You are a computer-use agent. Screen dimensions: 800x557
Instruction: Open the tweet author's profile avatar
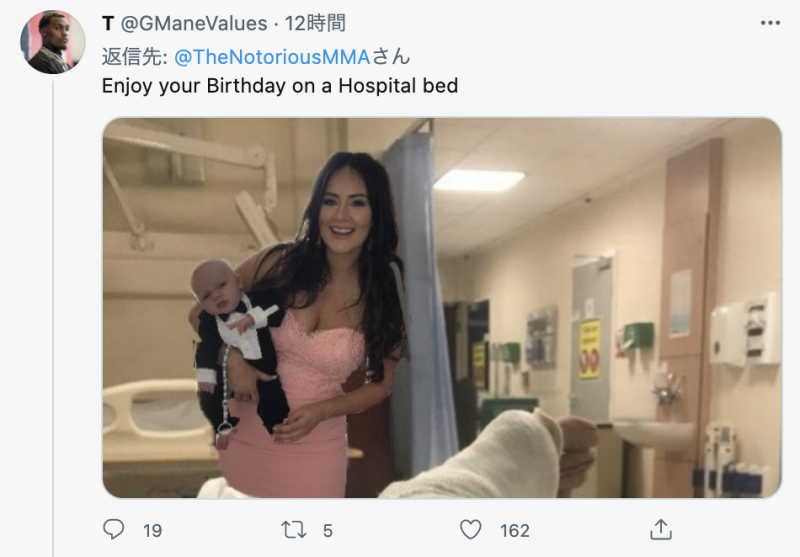pyautogui.click(x=53, y=42)
